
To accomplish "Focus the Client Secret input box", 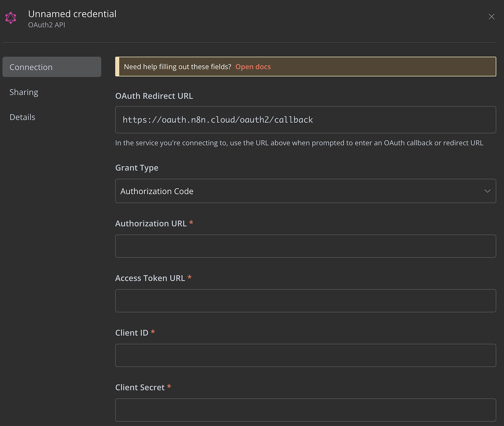I will click(305, 410).
